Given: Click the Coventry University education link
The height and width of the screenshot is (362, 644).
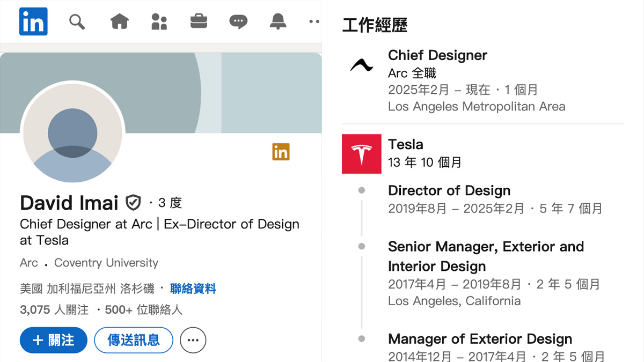Looking at the screenshot, I should point(106,263).
